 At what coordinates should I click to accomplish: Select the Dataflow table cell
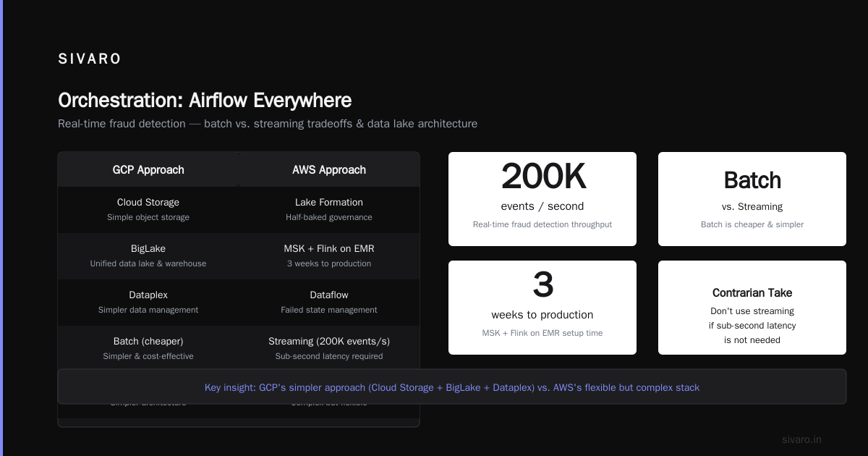(x=329, y=295)
